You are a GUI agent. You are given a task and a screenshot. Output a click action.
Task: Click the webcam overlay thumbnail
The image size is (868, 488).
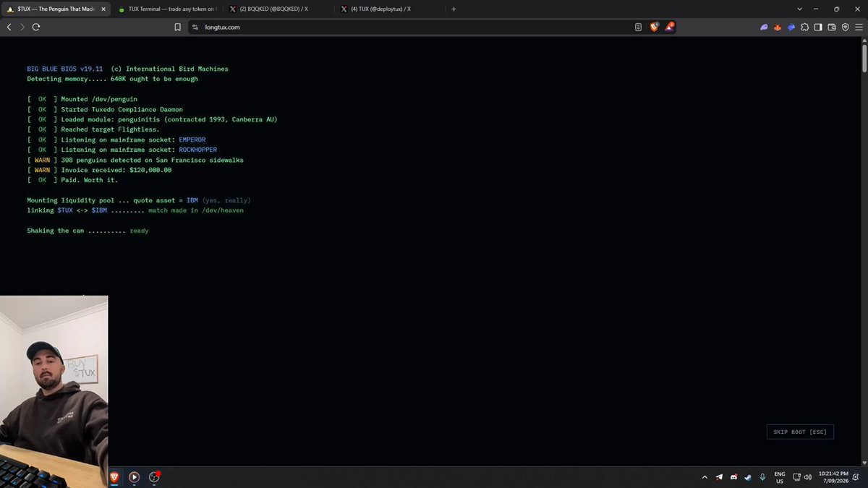pyautogui.click(x=54, y=391)
